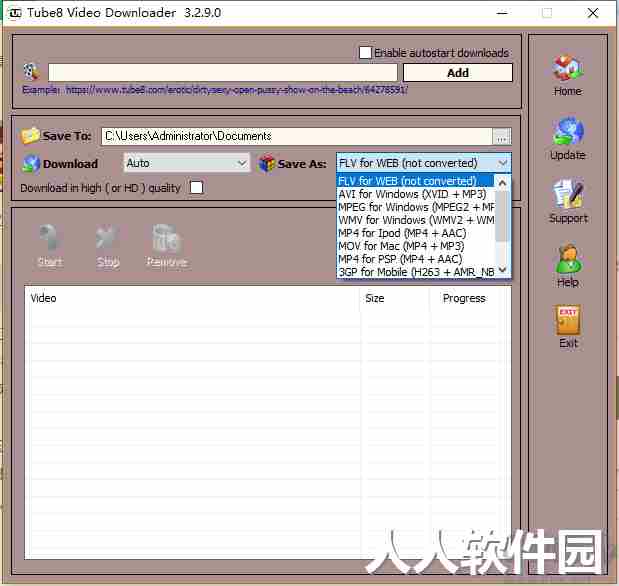The image size is (619, 586).
Task: Open the example tube8 URL link
Action: coord(236,90)
